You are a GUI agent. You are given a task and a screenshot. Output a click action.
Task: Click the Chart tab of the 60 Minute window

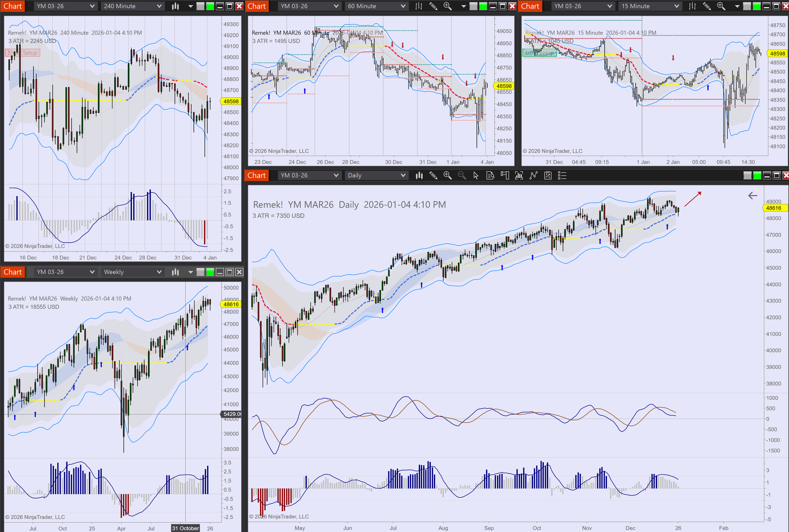click(257, 6)
